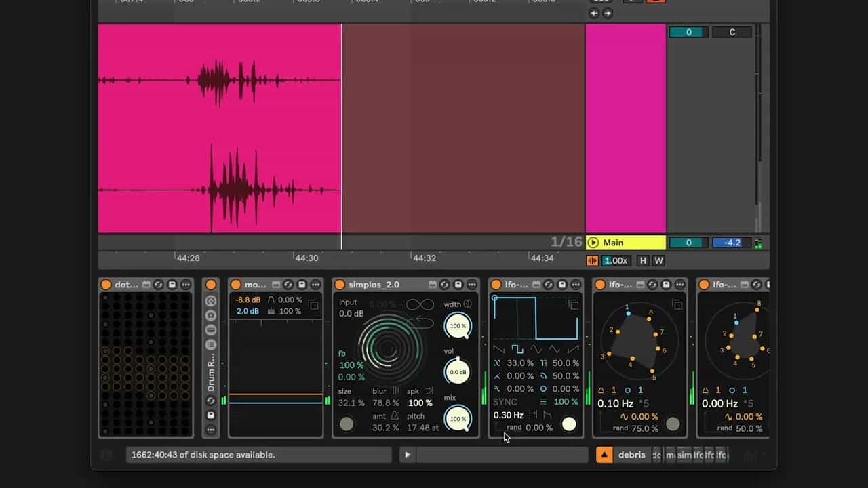This screenshot has width=868, height=488.
Task: Toggle the simplos_2.0 device activator
Action: (x=340, y=285)
